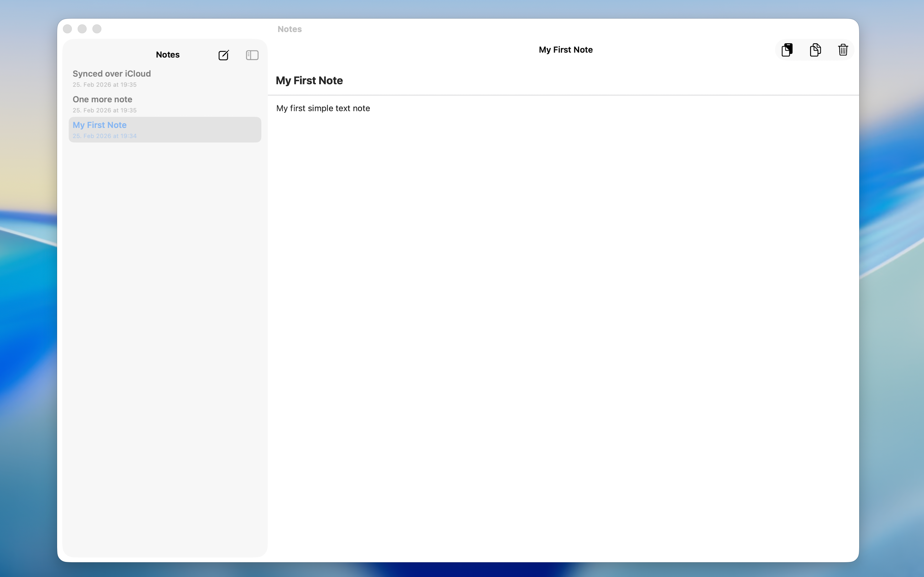Viewport: 924px width, 577px height.
Task: Click the "Notes" window title label
Action: (x=289, y=29)
